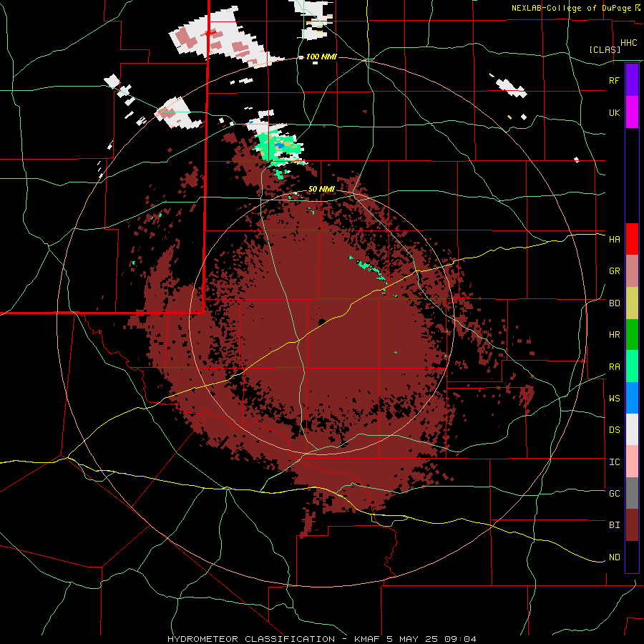Click the HR dark green legend swatch
The width and height of the screenshot is (644, 644).
632,335
